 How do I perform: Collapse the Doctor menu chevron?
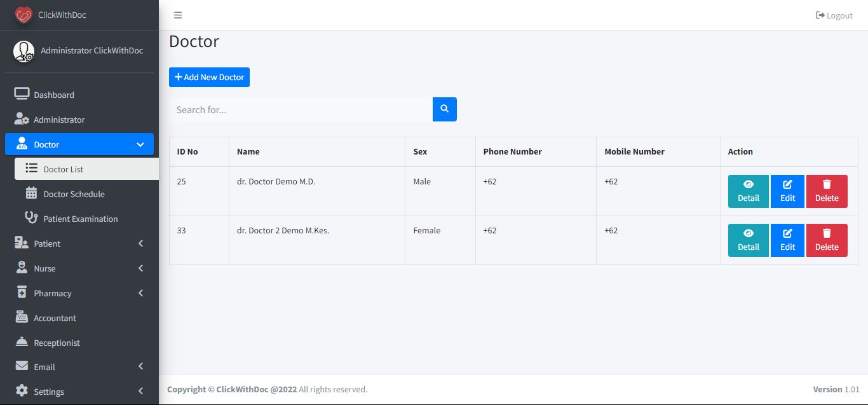pyautogui.click(x=140, y=144)
